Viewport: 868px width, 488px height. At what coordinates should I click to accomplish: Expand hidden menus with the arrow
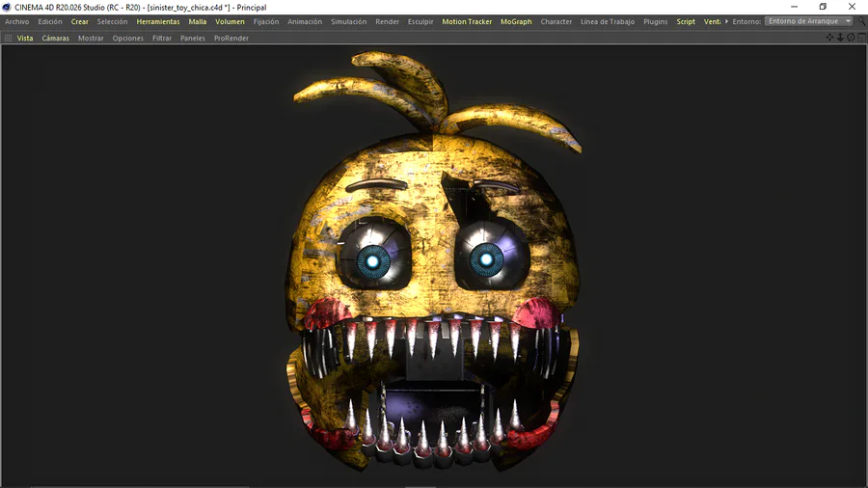point(726,21)
